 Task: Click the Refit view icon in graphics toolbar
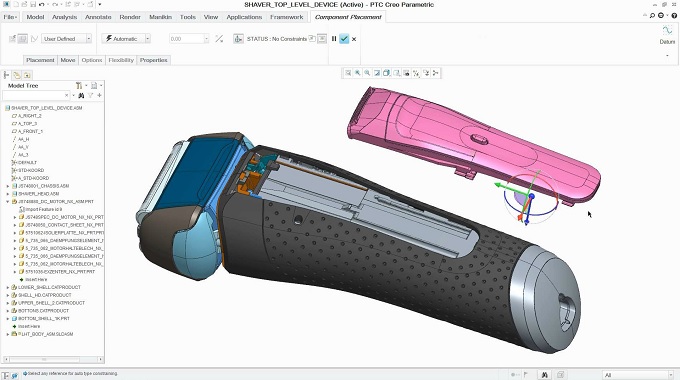pyautogui.click(x=348, y=73)
